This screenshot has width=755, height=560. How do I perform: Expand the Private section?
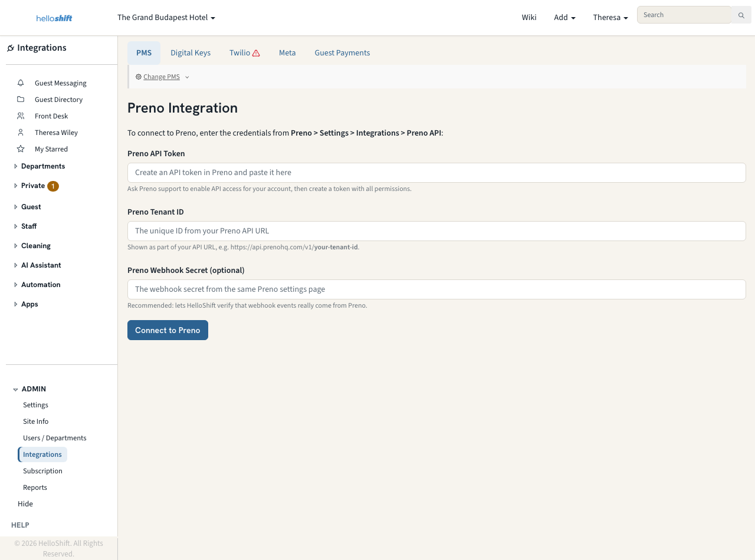coord(16,186)
